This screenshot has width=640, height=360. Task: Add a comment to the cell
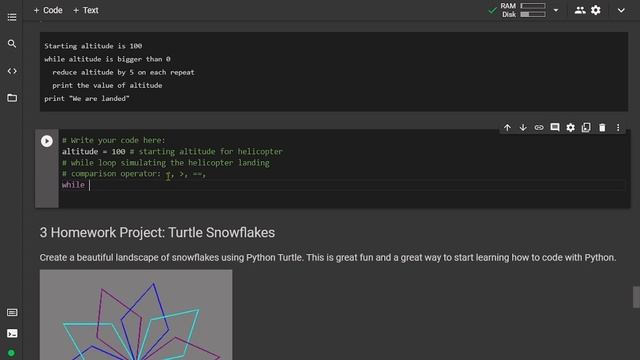point(555,127)
